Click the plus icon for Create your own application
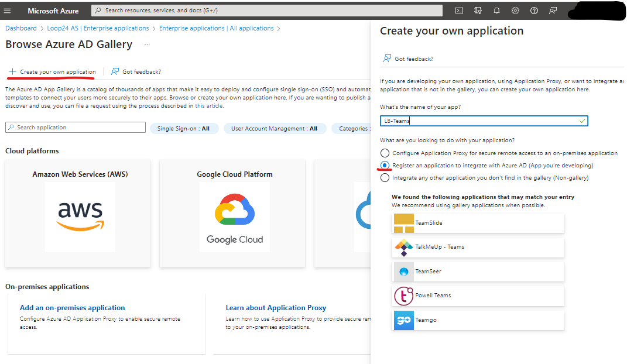This screenshot has width=627, height=364. coord(12,71)
